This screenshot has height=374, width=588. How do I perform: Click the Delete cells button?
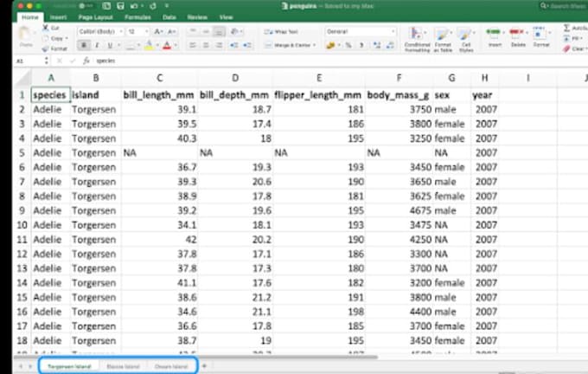[x=518, y=37]
